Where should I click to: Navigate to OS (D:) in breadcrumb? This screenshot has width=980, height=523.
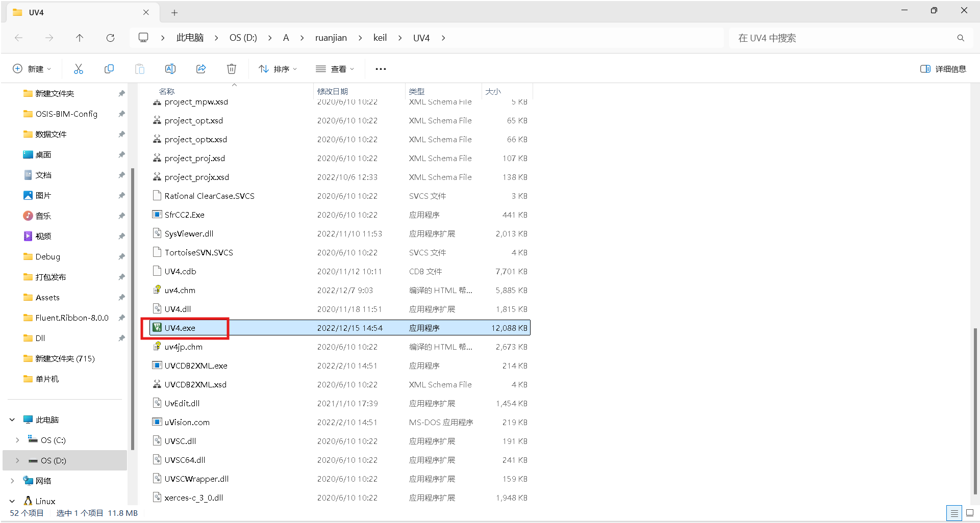pyautogui.click(x=243, y=38)
